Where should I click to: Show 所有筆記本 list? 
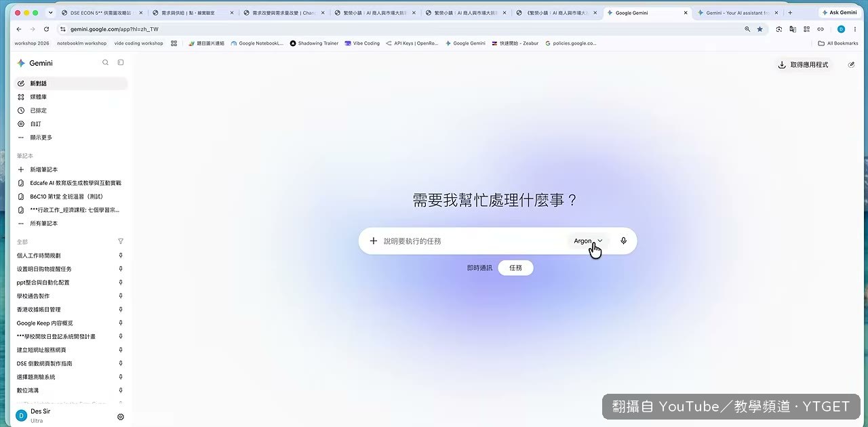pos(71,223)
